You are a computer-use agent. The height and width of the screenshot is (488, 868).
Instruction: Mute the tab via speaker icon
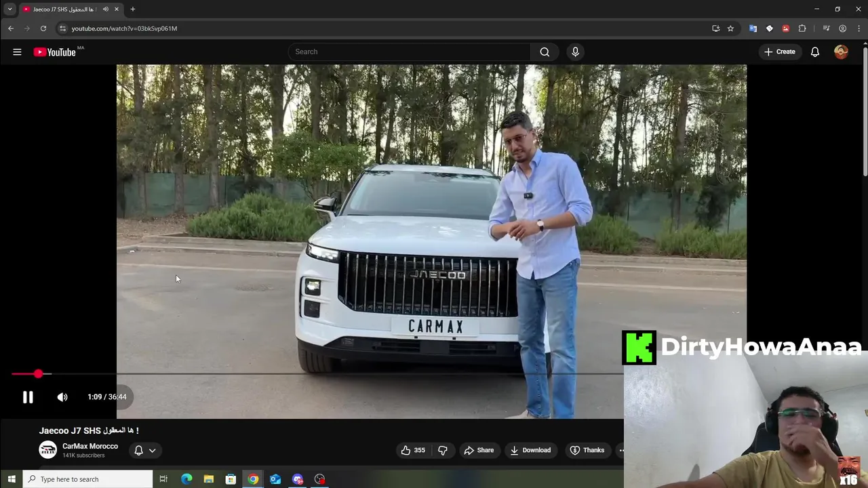click(105, 9)
